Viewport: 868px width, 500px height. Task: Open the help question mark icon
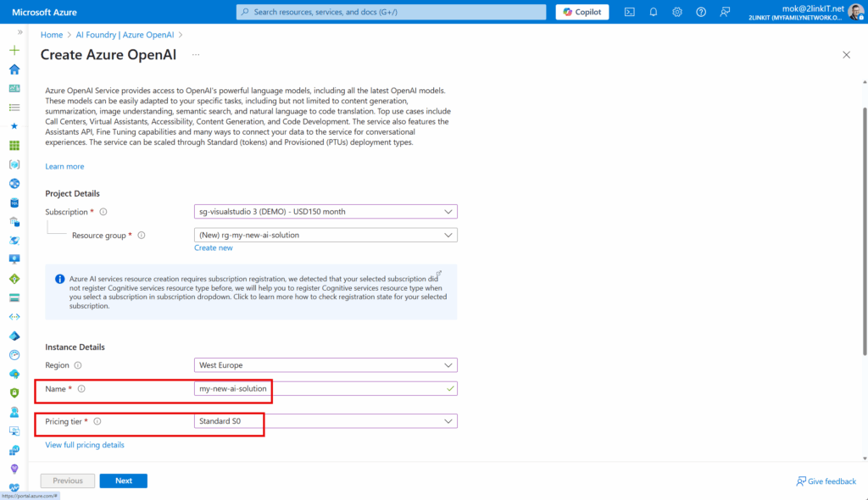pyautogui.click(x=701, y=12)
